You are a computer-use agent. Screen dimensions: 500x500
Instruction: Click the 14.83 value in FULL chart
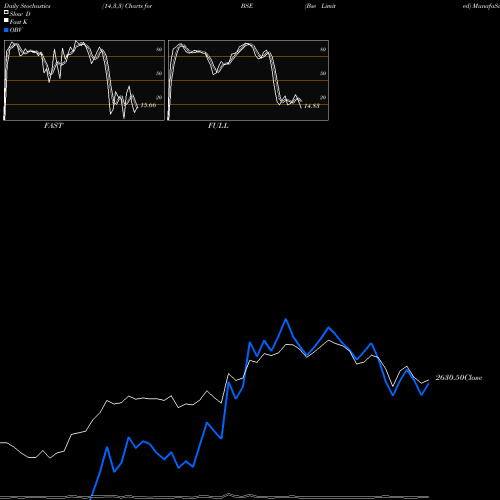tap(312, 106)
